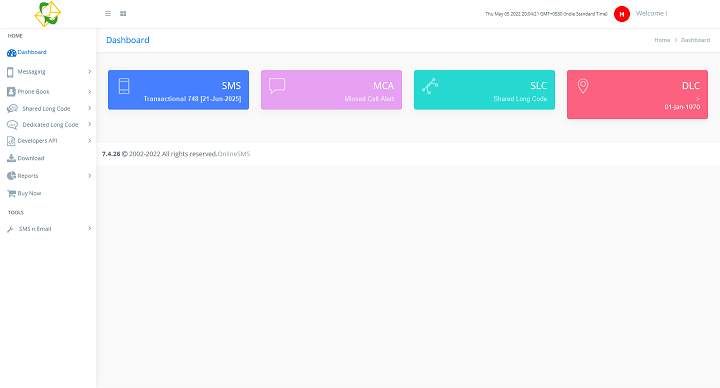Click the Buy Now cart icon
The width and height of the screenshot is (720, 388).
pyautogui.click(x=11, y=194)
